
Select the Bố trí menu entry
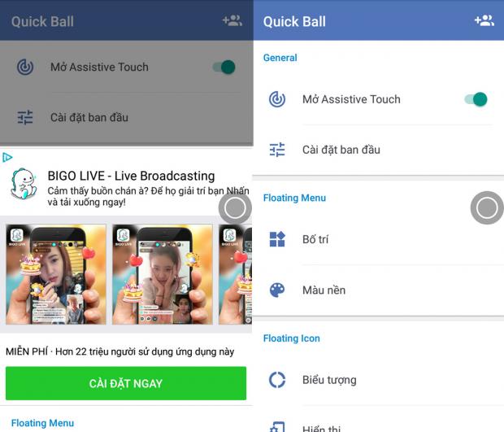[x=379, y=239]
